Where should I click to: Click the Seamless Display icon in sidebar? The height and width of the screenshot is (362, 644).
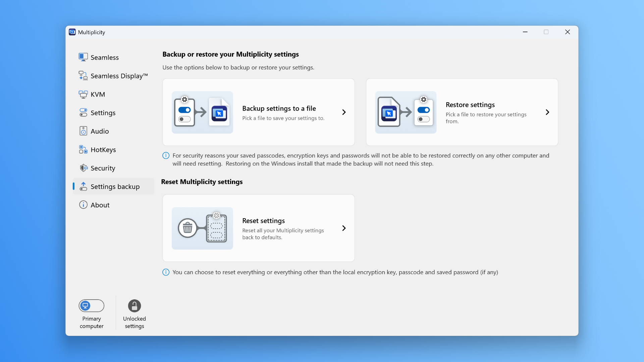[x=83, y=76]
